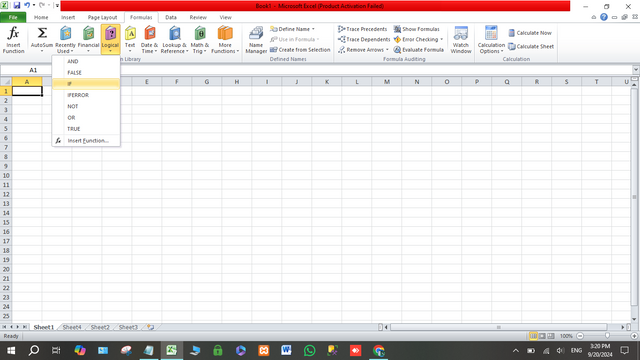Select column header G

click(207, 82)
